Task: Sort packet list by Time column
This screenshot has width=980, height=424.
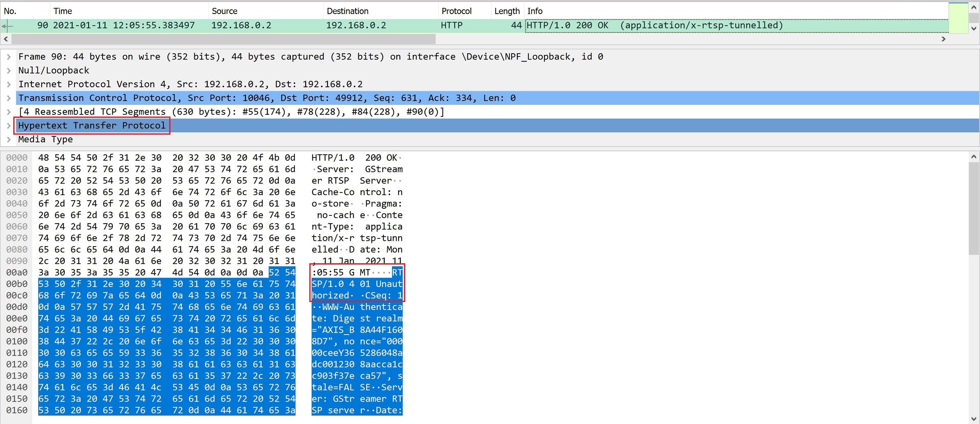Action: point(63,11)
